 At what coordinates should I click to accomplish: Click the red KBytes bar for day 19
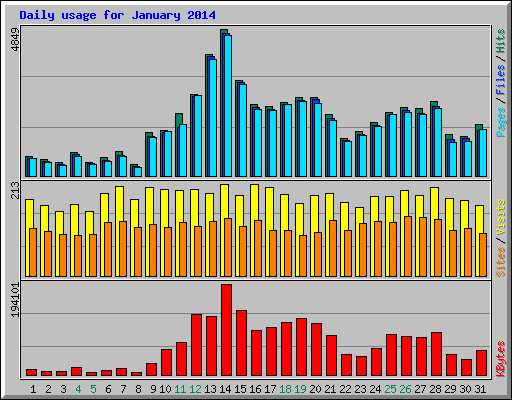point(302,347)
